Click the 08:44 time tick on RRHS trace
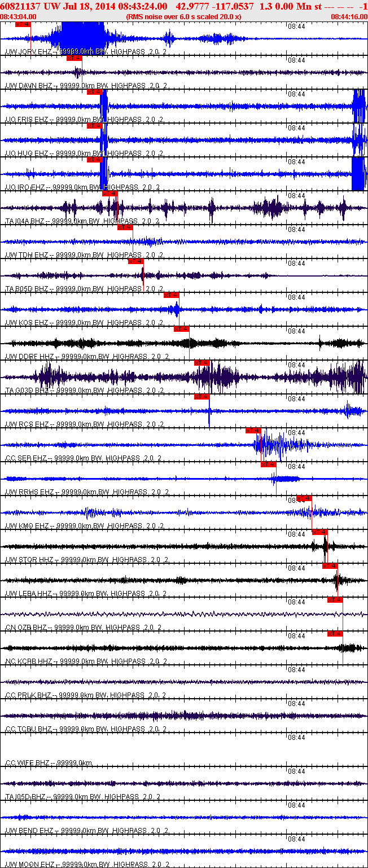This screenshot has height=868, width=368. point(296,467)
